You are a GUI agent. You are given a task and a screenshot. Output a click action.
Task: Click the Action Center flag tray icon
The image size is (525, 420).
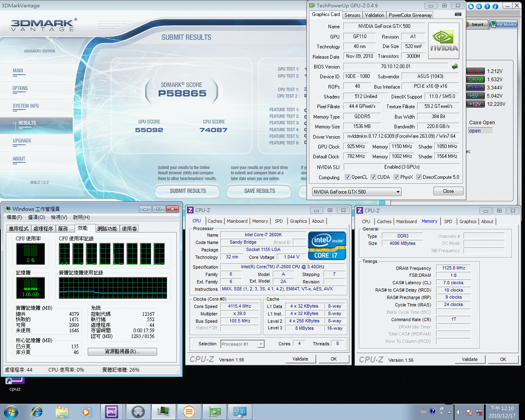click(x=469, y=412)
